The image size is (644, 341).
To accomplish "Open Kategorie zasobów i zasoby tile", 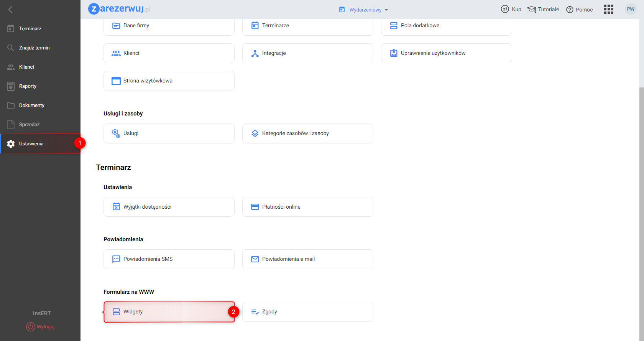I will (x=307, y=133).
